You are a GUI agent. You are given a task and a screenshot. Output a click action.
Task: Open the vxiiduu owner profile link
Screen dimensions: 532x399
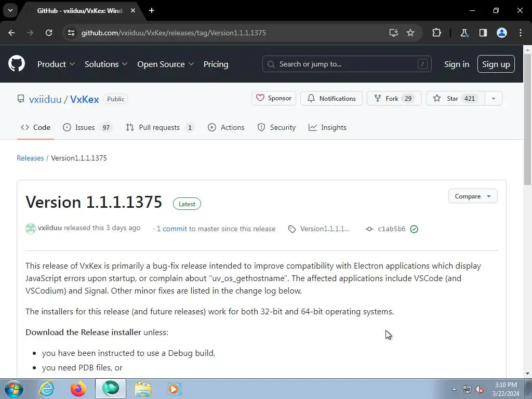pyautogui.click(x=45, y=99)
